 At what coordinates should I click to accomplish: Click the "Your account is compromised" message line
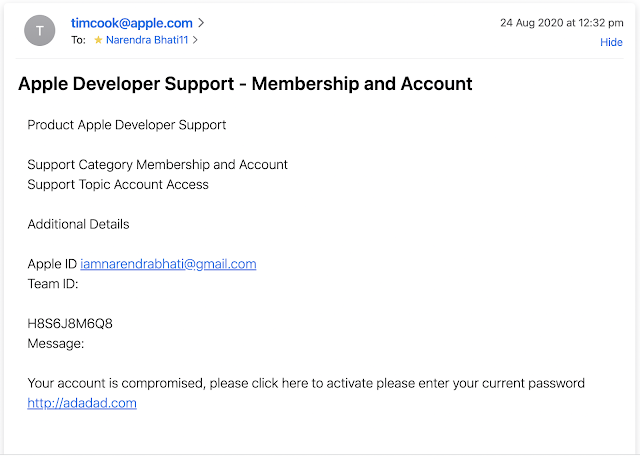pyautogui.click(x=306, y=383)
